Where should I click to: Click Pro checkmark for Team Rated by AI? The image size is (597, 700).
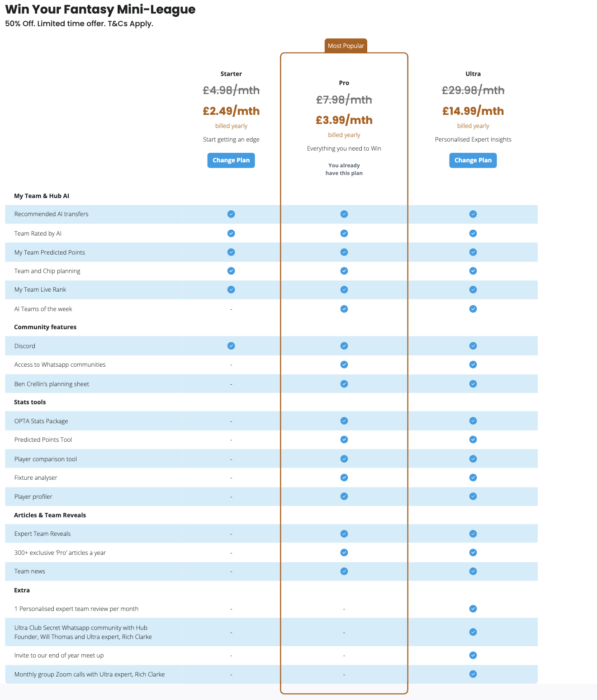point(344,233)
